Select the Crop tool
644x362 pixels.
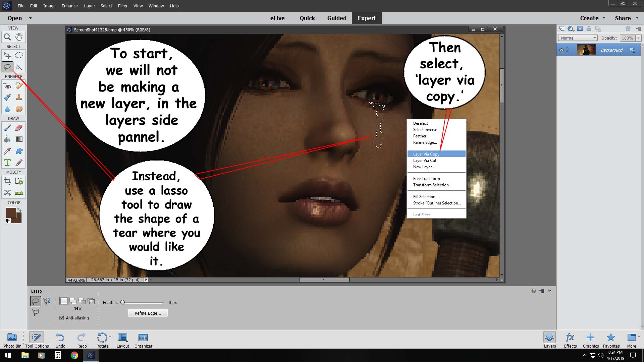pyautogui.click(x=7, y=181)
